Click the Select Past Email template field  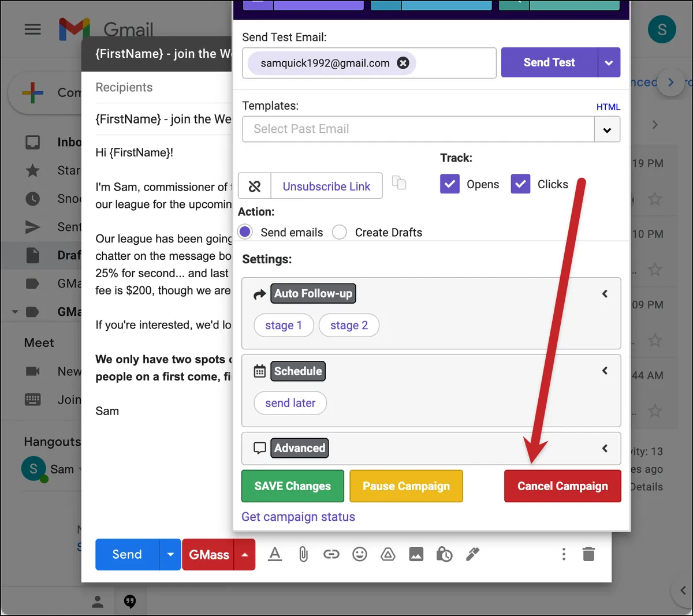(x=418, y=129)
